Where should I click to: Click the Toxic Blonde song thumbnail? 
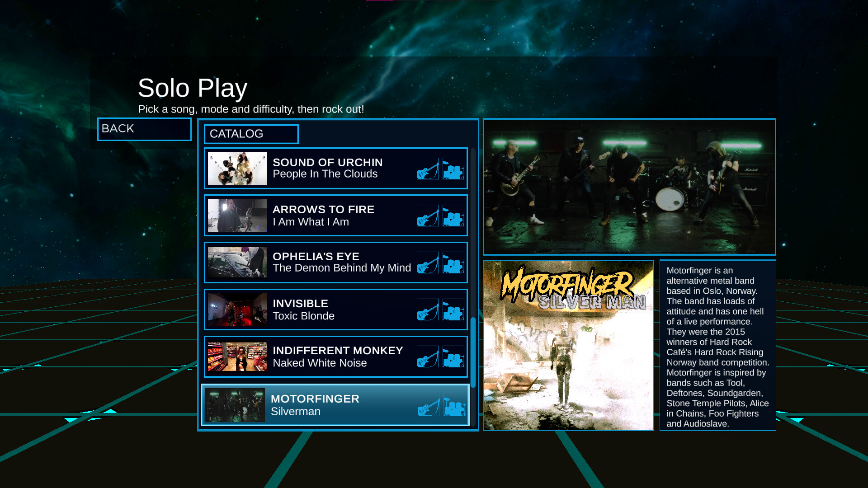click(x=236, y=310)
